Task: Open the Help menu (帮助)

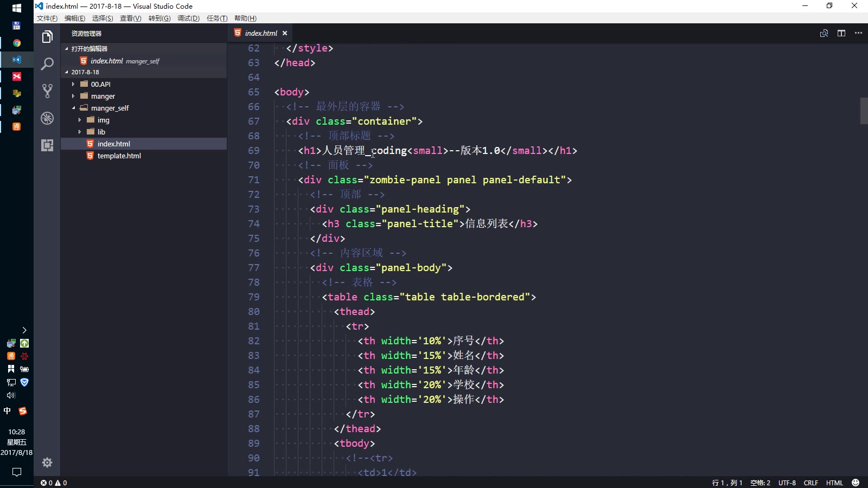Action: [x=245, y=18]
